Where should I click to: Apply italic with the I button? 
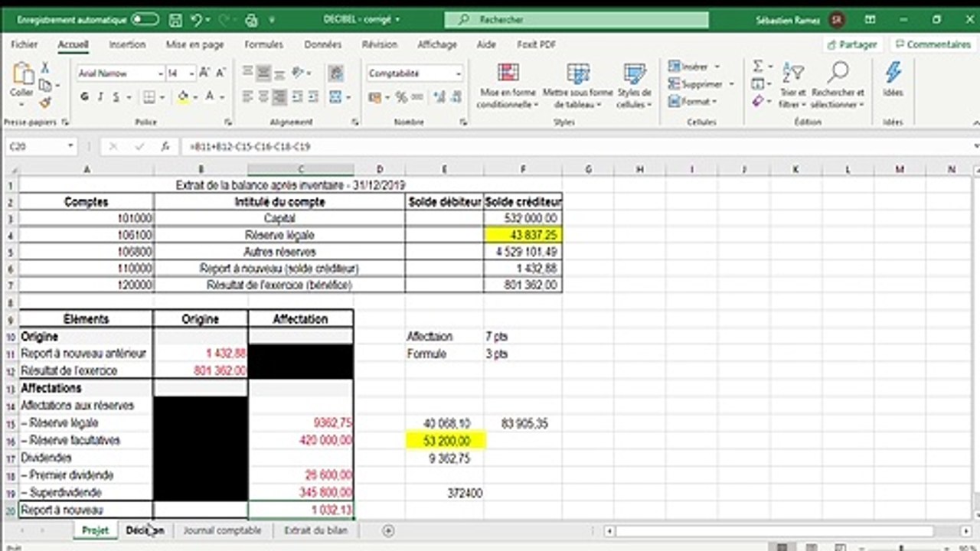101,97
